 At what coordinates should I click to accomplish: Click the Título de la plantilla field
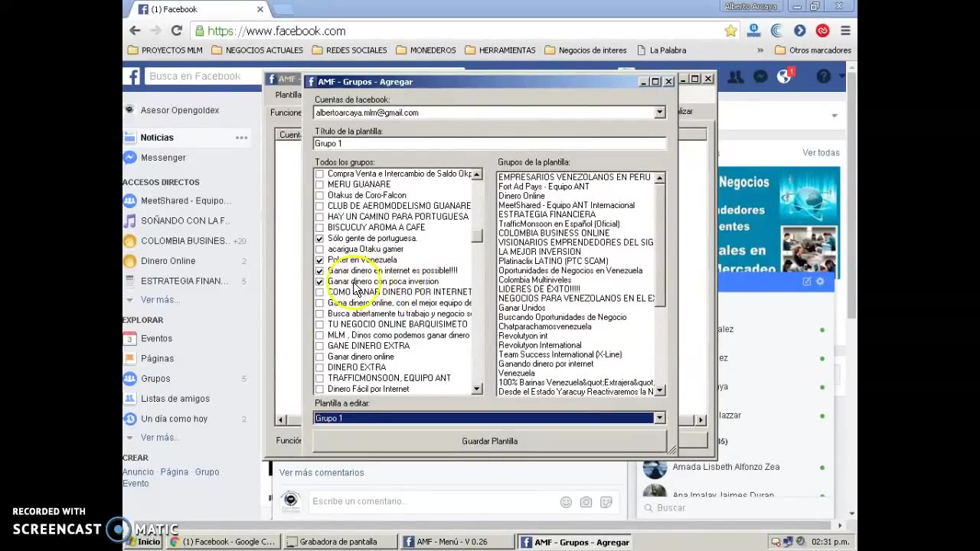pos(490,143)
